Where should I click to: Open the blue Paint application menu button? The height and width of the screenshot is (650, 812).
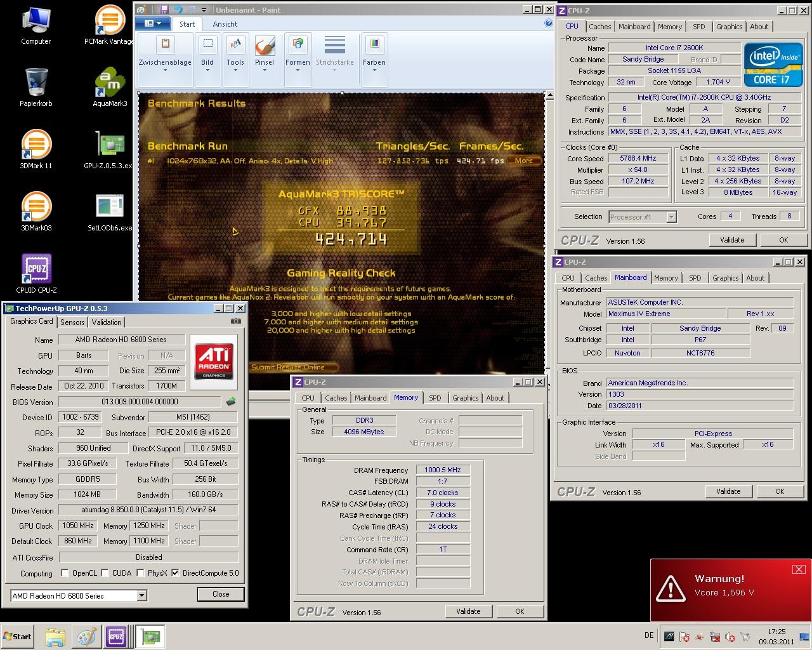[152, 23]
